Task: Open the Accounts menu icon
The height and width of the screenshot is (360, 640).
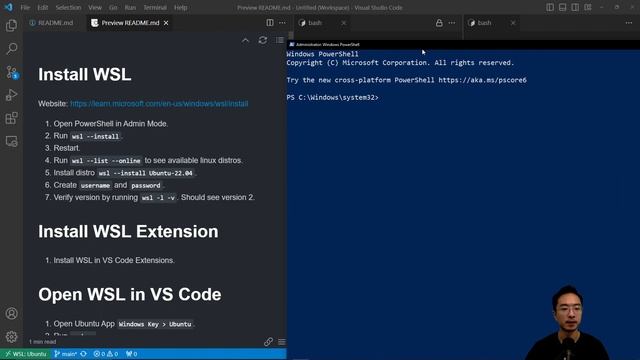Action: coord(11,313)
